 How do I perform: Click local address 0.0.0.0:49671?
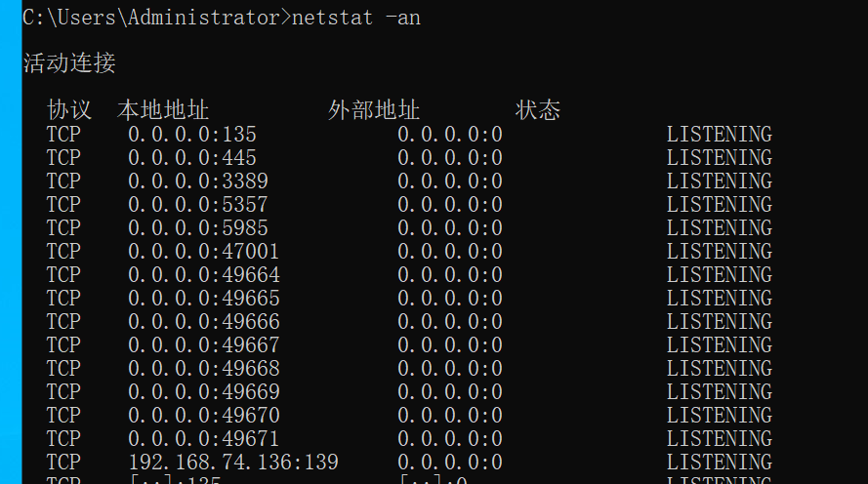tap(204, 439)
